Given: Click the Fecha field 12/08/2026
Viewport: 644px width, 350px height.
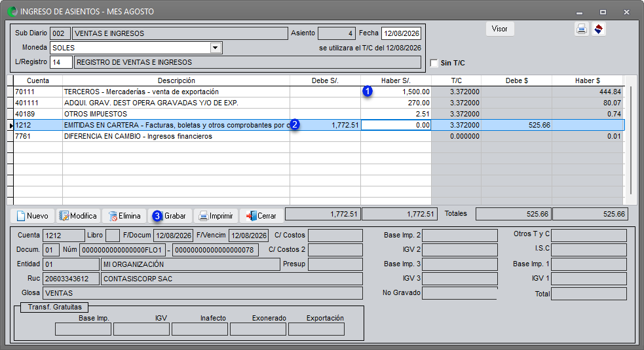Looking at the screenshot, I should 401,33.
